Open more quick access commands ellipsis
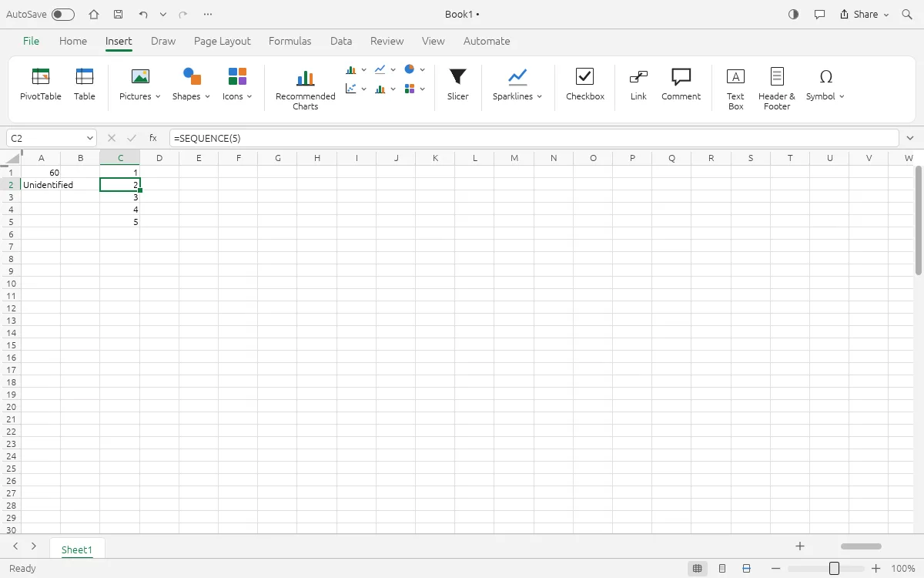The width and height of the screenshot is (924, 578). (208, 14)
